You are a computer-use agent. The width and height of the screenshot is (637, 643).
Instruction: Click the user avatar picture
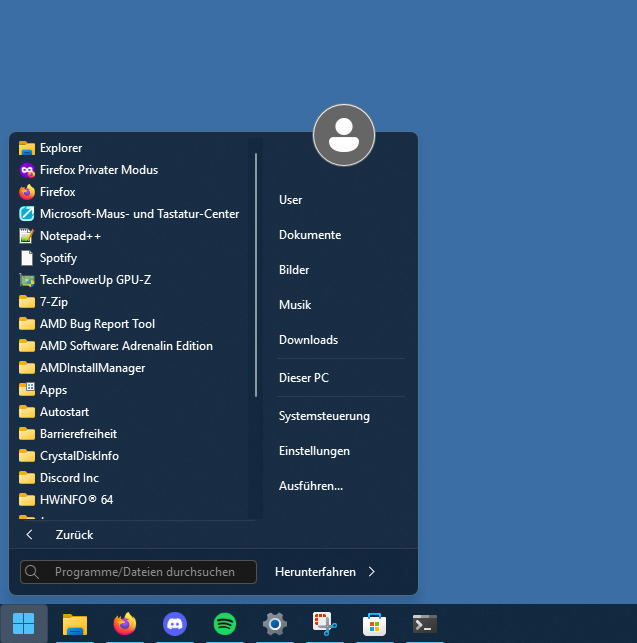click(344, 135)
